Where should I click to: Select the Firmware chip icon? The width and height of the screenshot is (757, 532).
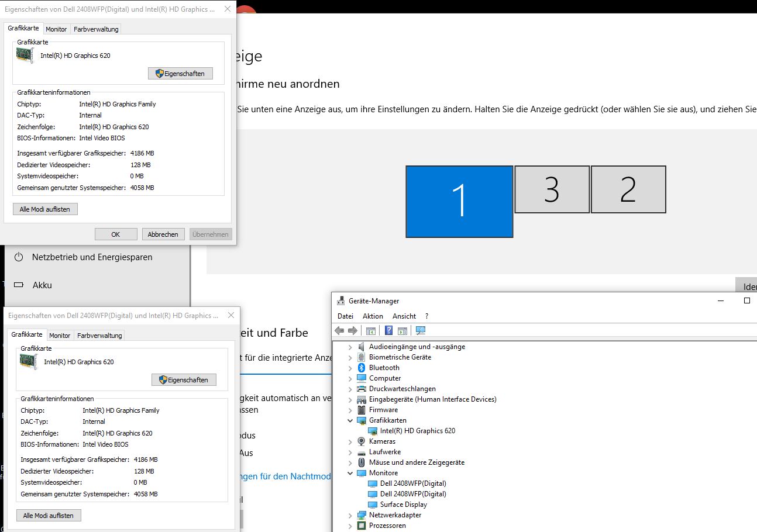(362, 410)
